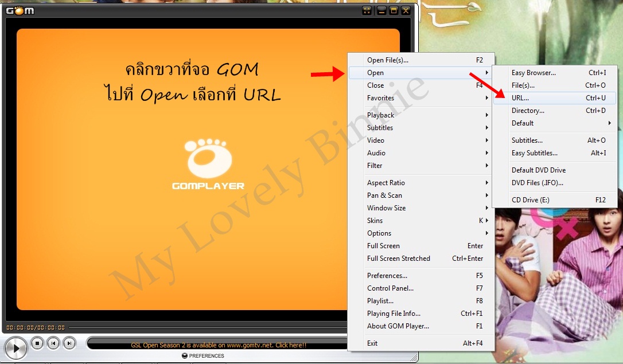
Task: Open Control Panel... menu entry
Action: point(421,288)
